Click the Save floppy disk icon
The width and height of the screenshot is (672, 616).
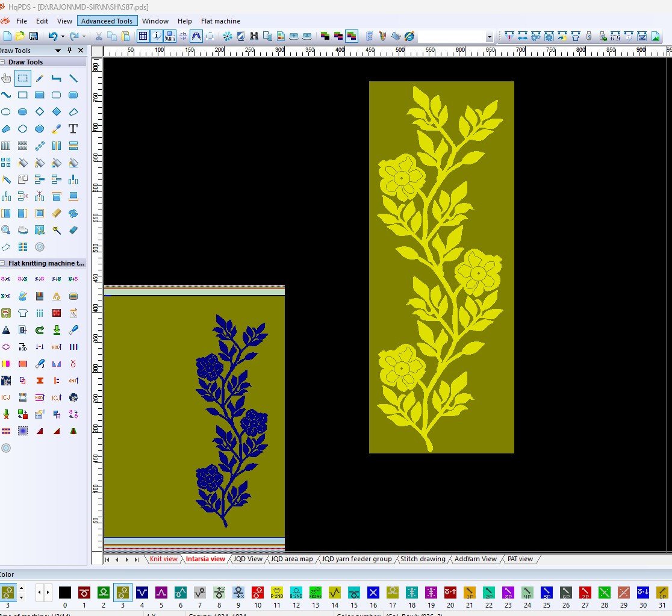pos(34,37)
